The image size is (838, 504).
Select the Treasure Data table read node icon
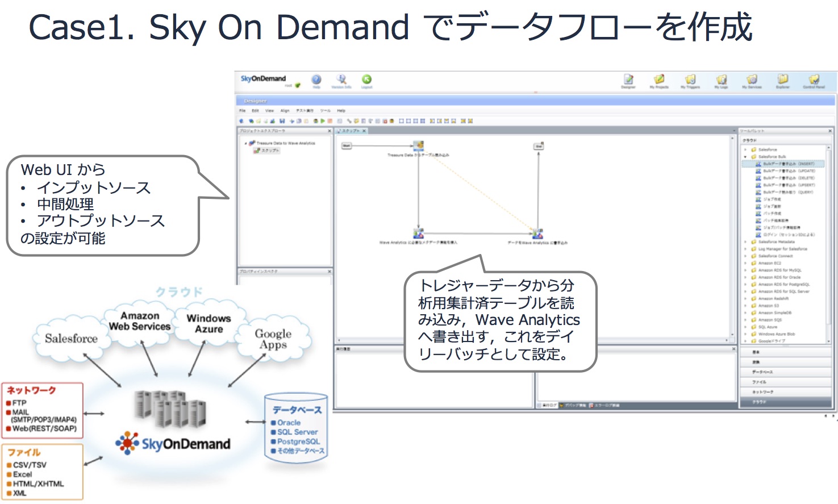(419, 146)
